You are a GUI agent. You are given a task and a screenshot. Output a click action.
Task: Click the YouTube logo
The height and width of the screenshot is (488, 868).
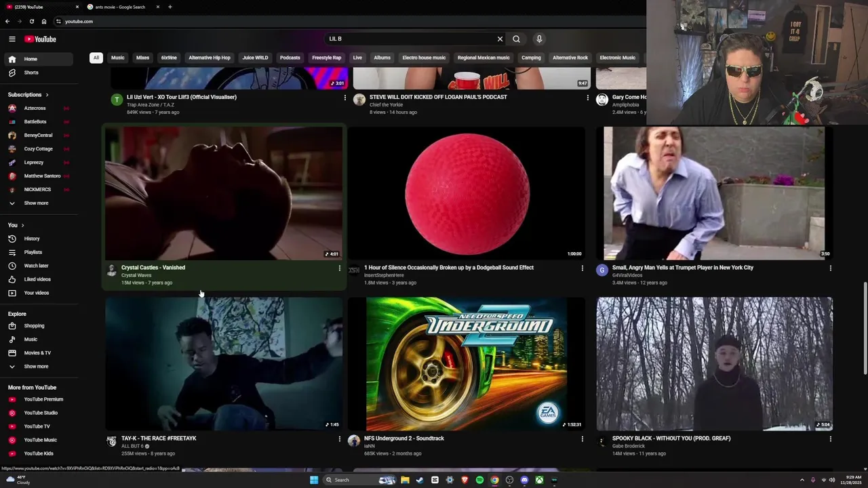point(41,39)
